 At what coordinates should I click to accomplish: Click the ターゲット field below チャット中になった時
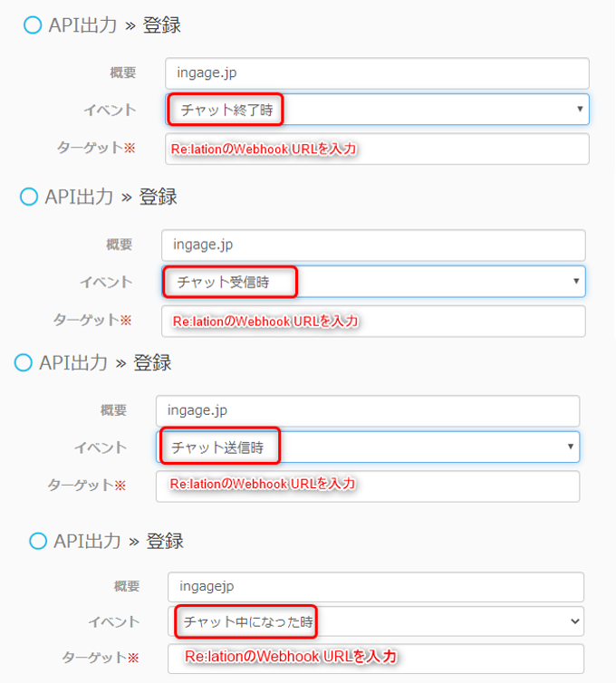[376, 657]
